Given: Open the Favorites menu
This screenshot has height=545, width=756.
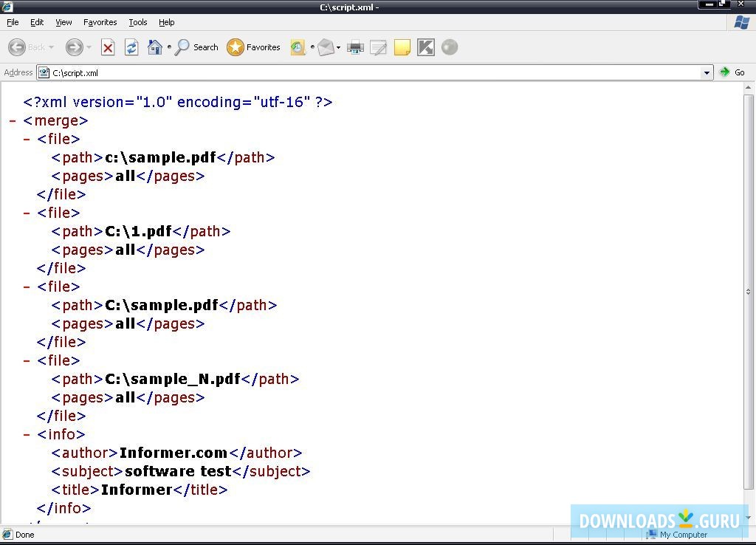Looking at the screenshot, I should [100, 22].
